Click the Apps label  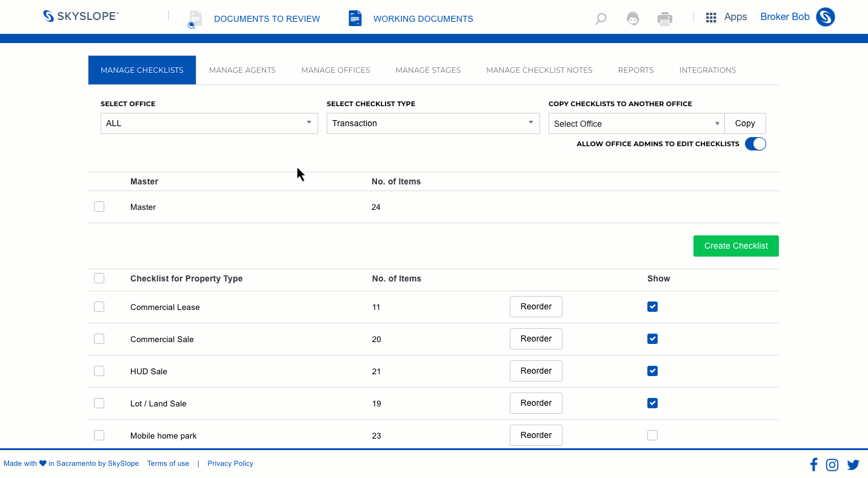(x=735, y=17)
